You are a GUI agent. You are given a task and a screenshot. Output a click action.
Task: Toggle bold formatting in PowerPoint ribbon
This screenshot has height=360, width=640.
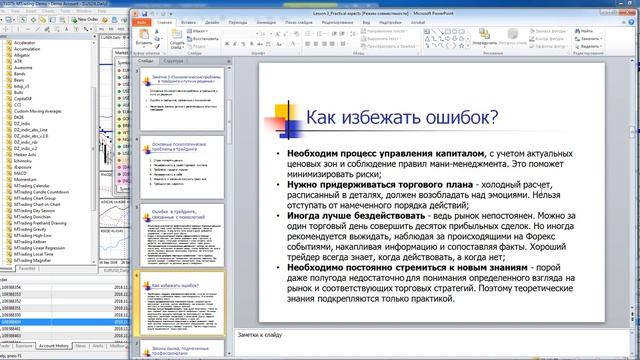click(227, 44)
